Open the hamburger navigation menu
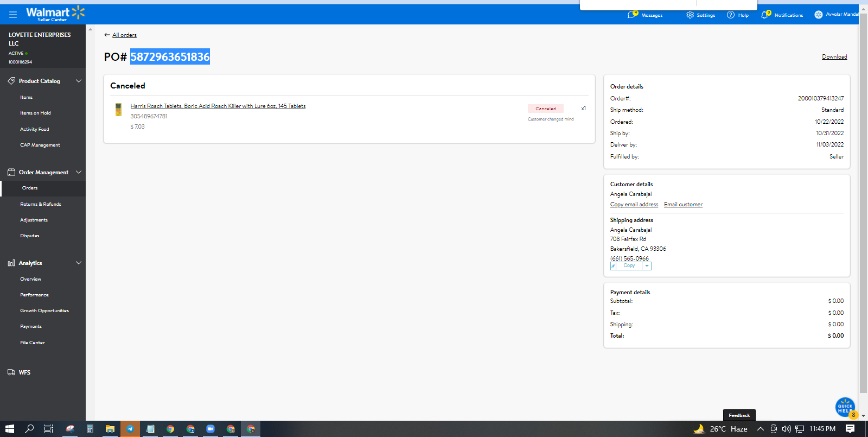 coord(13,15)
